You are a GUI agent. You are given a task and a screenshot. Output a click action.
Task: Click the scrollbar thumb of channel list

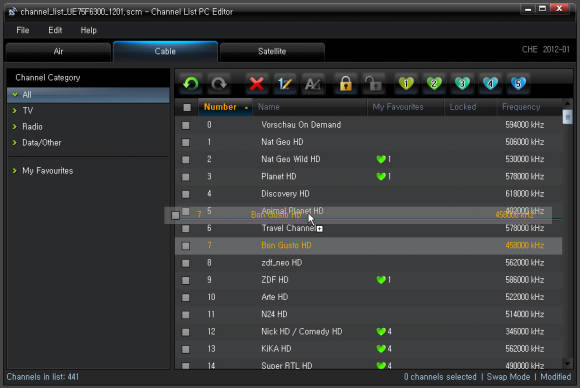567,117
